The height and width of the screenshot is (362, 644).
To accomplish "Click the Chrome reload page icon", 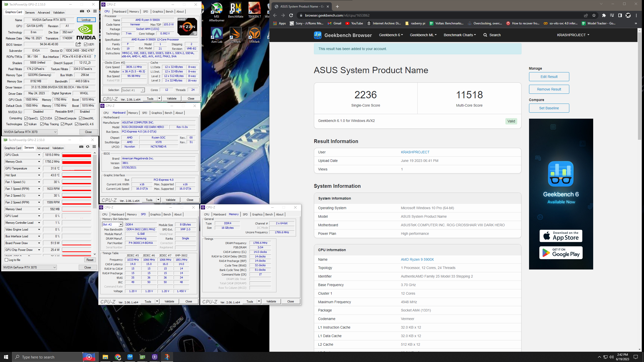I will point(291,16).
